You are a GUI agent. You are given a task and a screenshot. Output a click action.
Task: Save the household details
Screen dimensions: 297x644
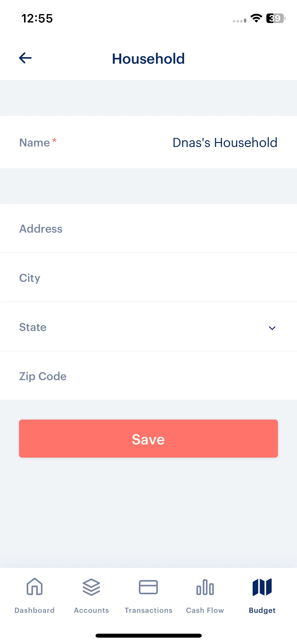148,439
